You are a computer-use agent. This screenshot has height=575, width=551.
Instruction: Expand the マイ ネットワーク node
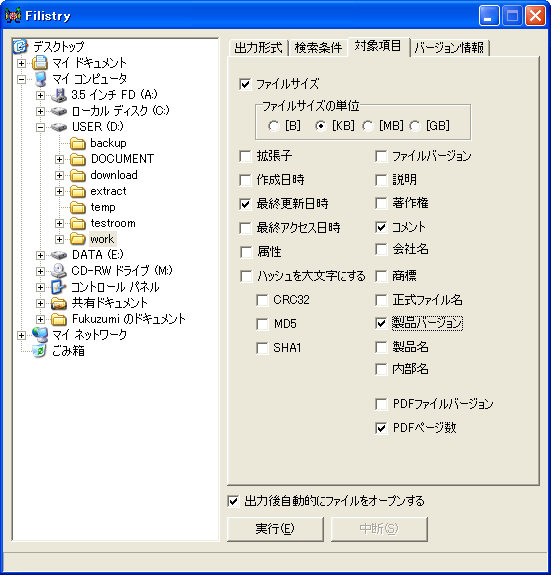[x=21, y=335]
